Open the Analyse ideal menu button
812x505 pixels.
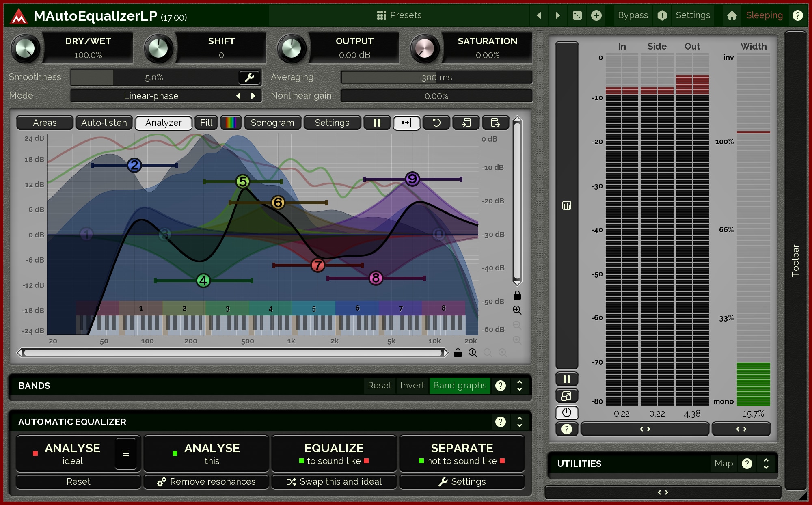coord(125,453)
